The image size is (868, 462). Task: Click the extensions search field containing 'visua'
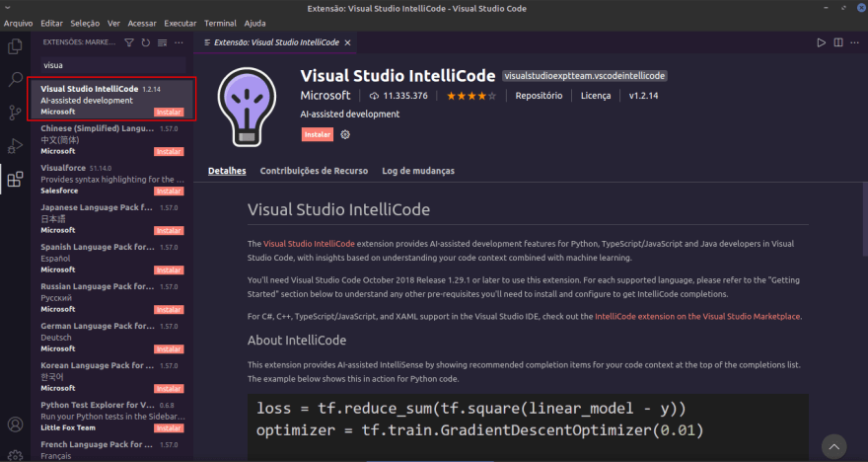(x=112, y=65)
